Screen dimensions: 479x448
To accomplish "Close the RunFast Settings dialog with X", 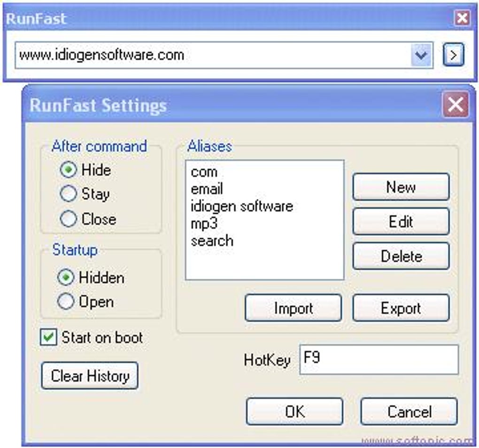I will pyautogui.click(x=455, y=105).
